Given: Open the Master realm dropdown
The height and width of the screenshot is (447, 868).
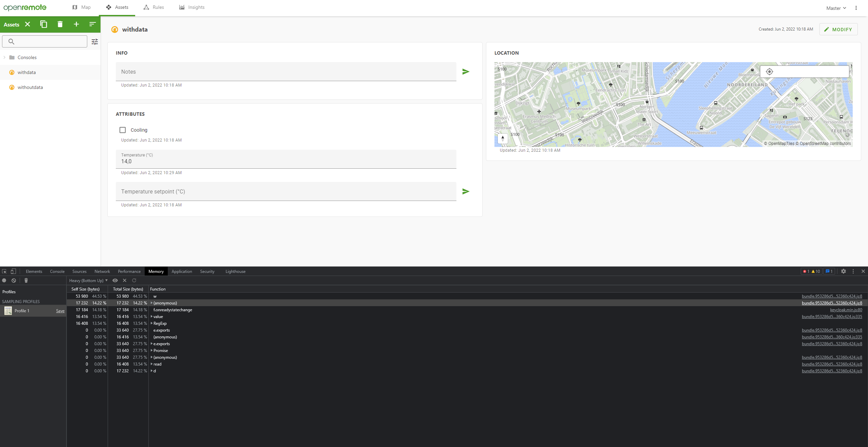Looking at the screenshot, I should (x=835, y=8).
